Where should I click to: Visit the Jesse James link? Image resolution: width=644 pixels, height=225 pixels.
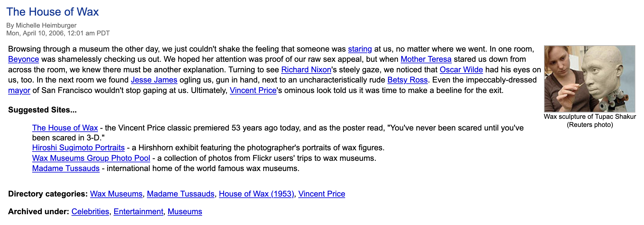tap(154, 80)
